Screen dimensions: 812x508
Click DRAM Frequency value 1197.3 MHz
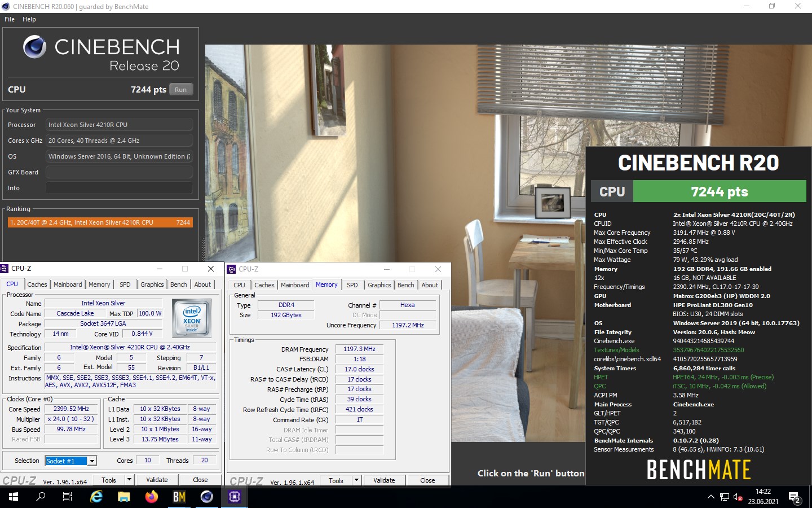(x=359, y=349)
